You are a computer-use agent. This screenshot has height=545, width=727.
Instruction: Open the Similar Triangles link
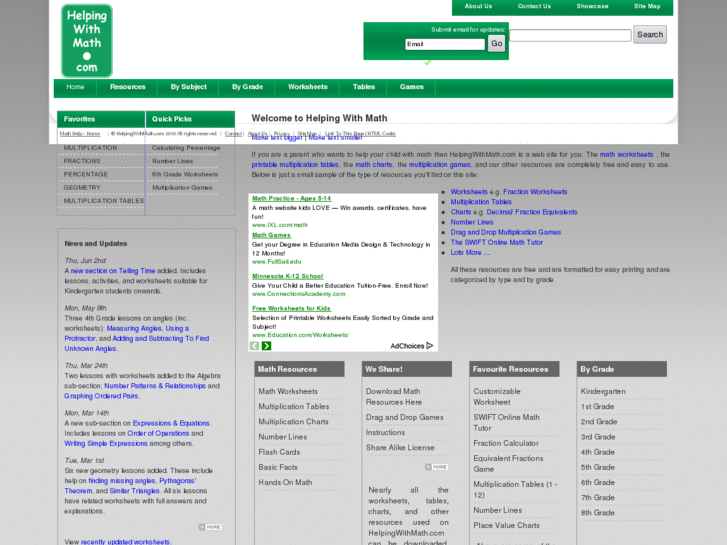(x=134, y=491)
